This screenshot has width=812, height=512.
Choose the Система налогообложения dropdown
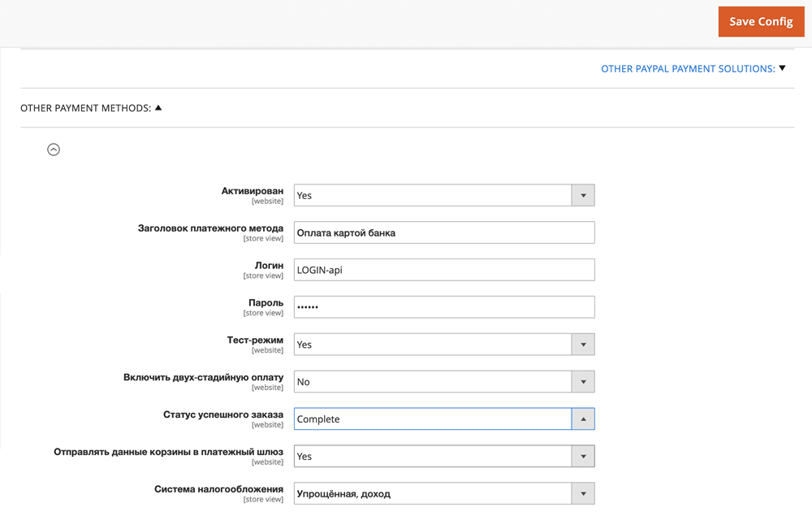click(x=443, y=493)
